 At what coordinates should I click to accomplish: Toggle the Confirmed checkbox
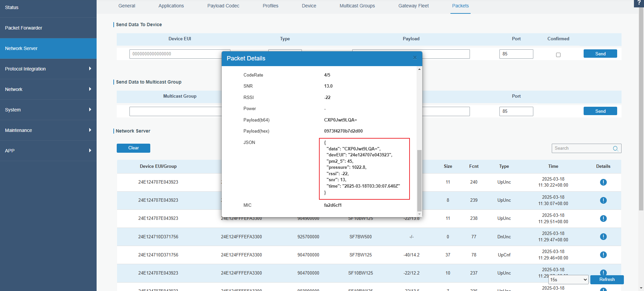coord(558,55)
